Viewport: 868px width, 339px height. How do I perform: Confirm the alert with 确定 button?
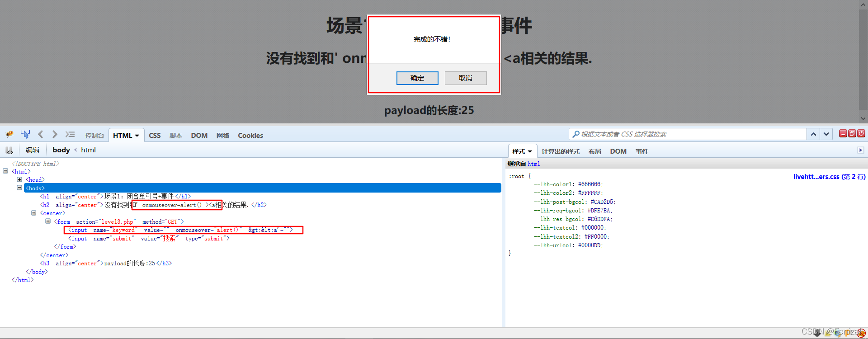click(417, 78)
